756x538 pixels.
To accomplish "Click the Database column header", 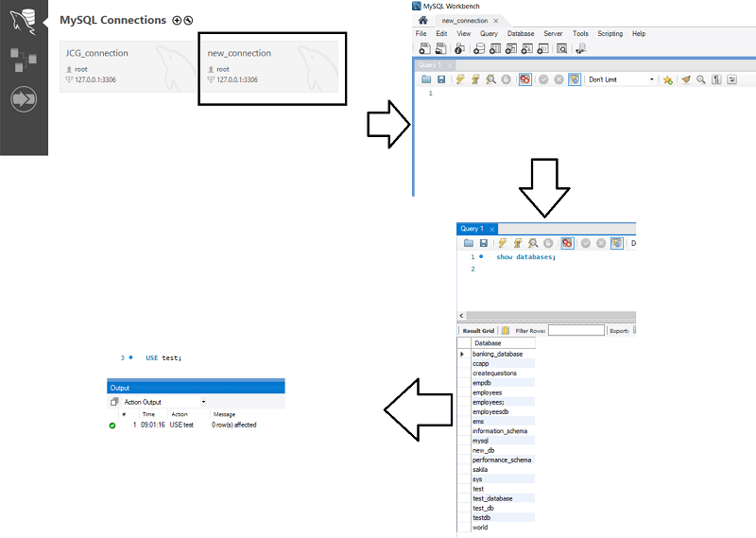I will 503,343.
